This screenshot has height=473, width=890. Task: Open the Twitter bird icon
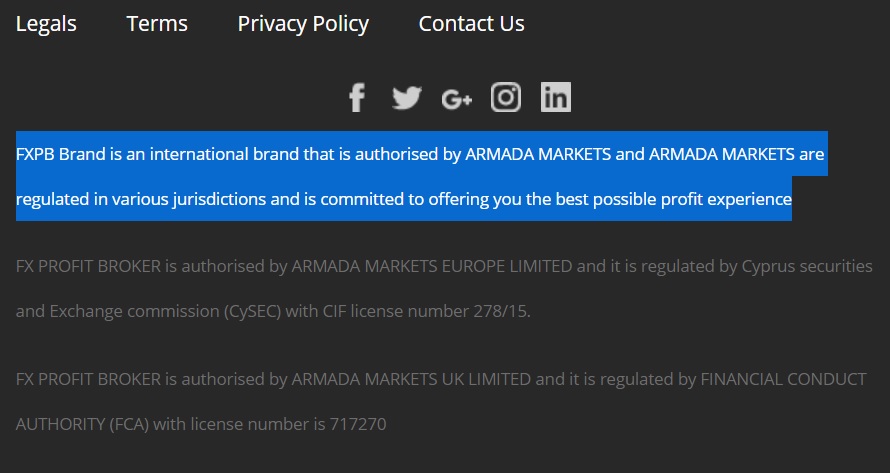tap(407, 98)
